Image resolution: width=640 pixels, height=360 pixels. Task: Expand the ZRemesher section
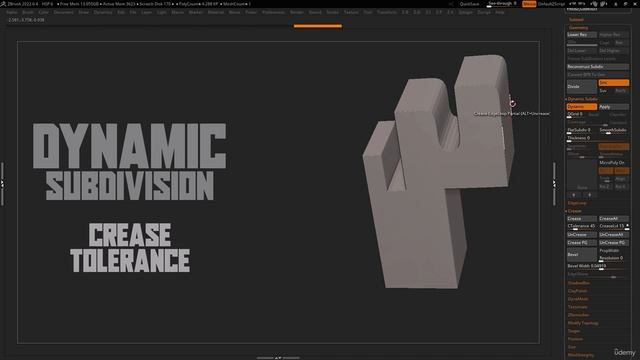coord(579,315)
